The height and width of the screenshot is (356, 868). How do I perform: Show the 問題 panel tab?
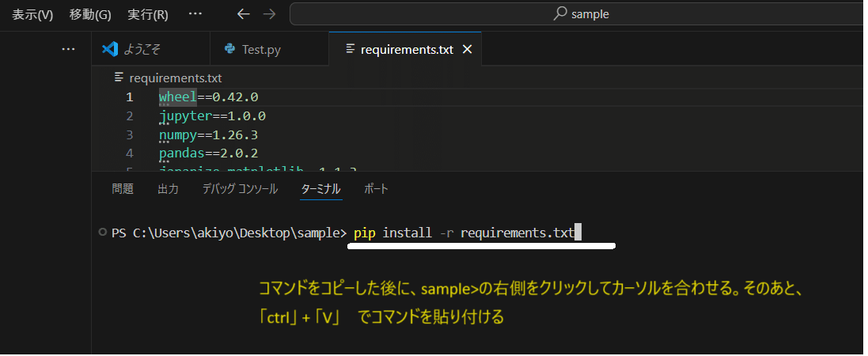coord(123,189)
